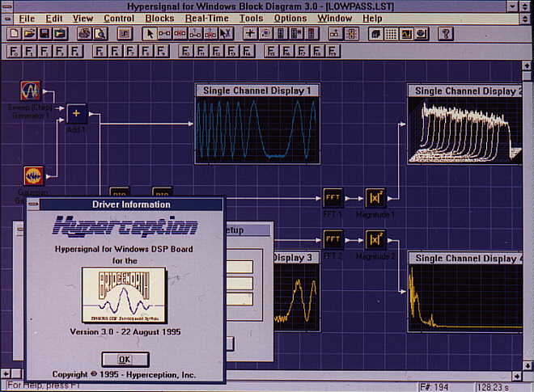The image size is (534, 392).
Task: Open the Edit menu
Action: pos(54,19)
